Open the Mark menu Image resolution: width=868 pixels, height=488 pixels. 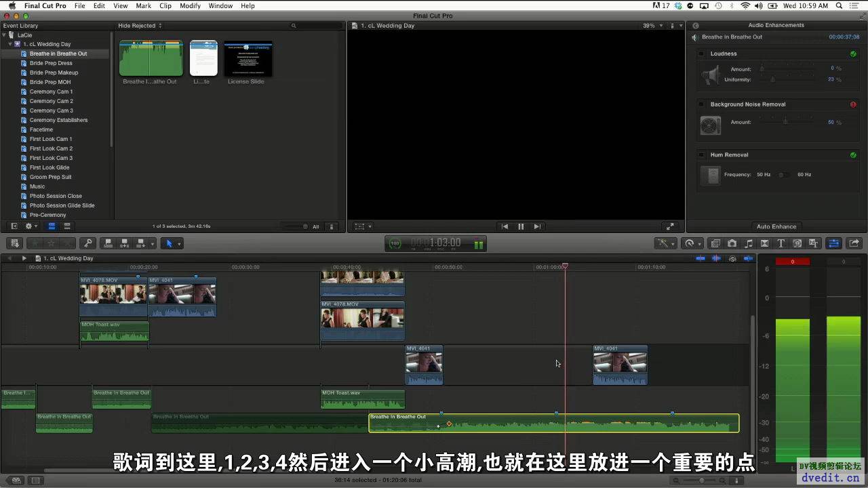(143, 5)
